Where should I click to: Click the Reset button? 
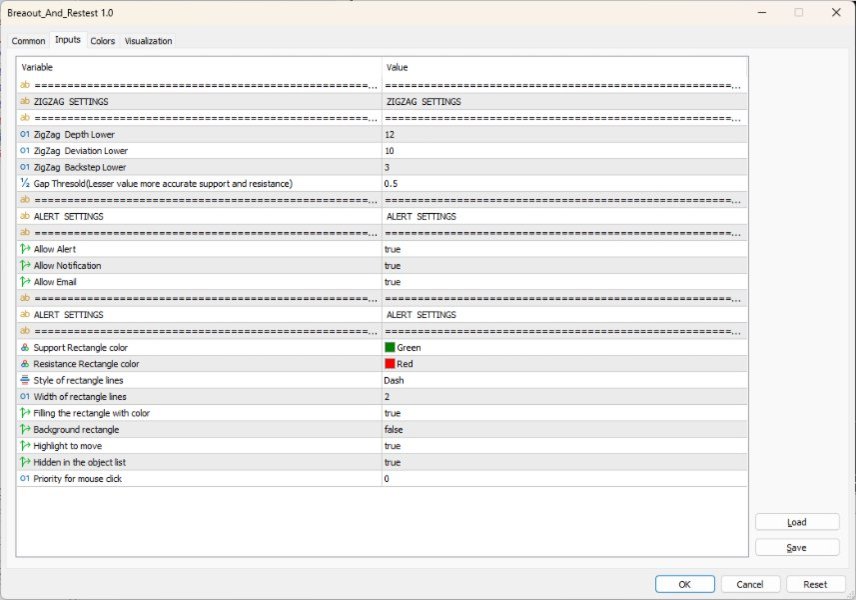pos(815,584)
